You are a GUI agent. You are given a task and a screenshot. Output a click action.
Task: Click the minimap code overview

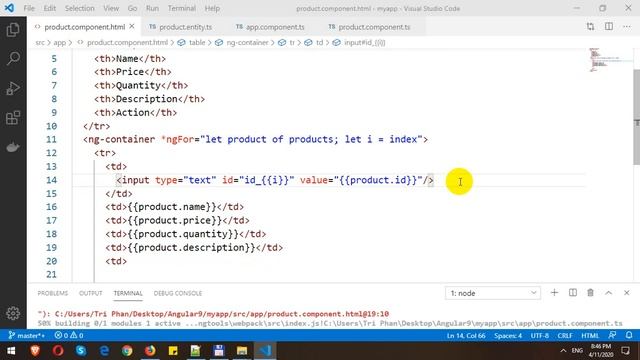(610, 60)
